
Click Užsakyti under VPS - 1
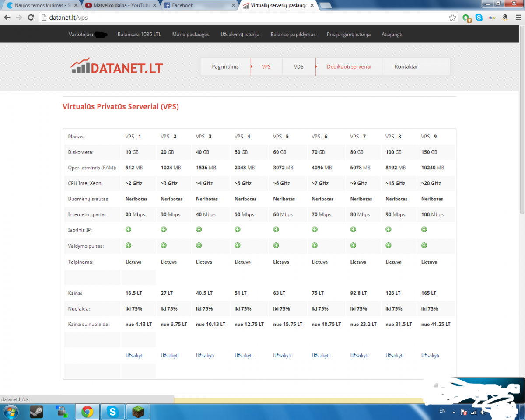[134, 356]
